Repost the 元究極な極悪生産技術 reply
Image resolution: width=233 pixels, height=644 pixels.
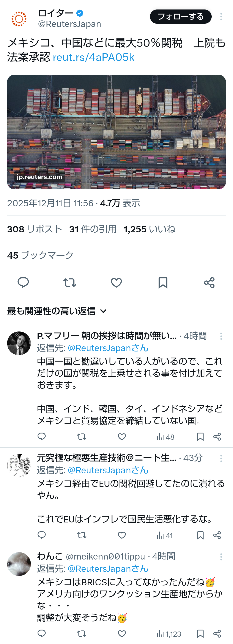click(82, 535)
